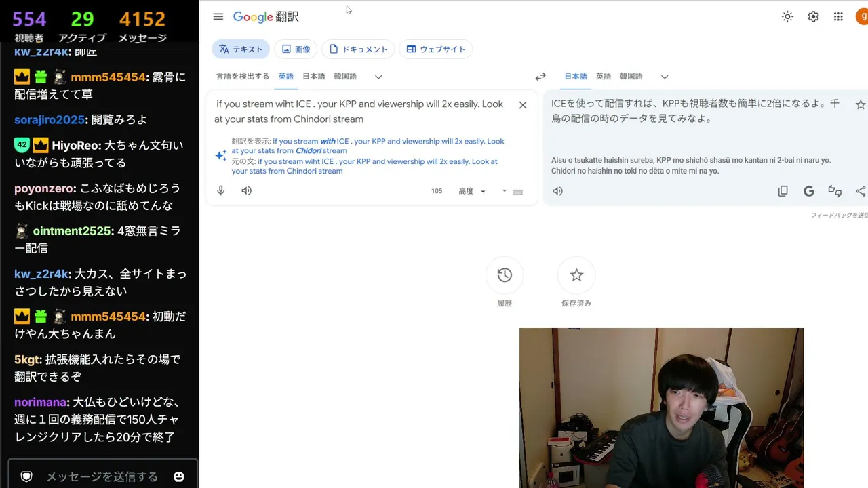
Task: Choose 英語 as source language
Action: pos(286,77)
